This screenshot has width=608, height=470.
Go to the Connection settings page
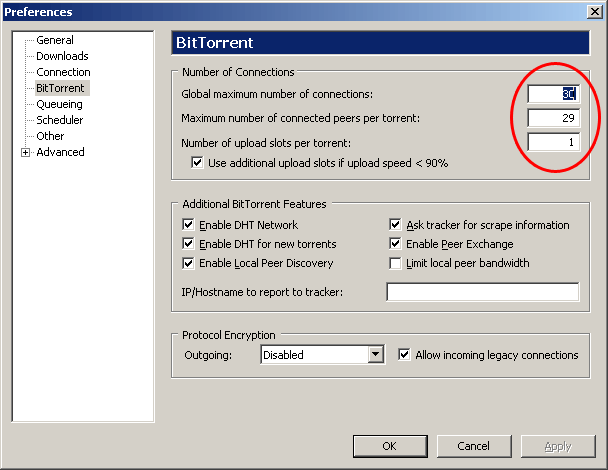[63, 72]
